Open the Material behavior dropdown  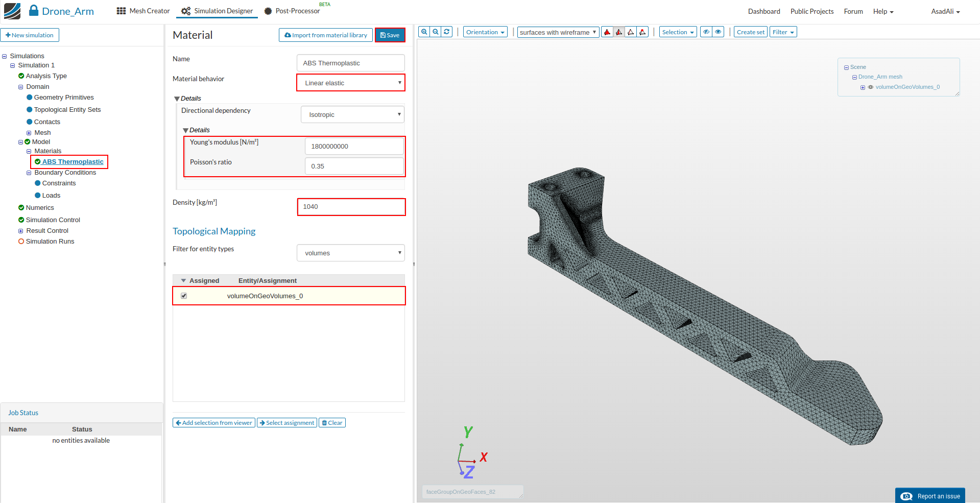[351, 83]
